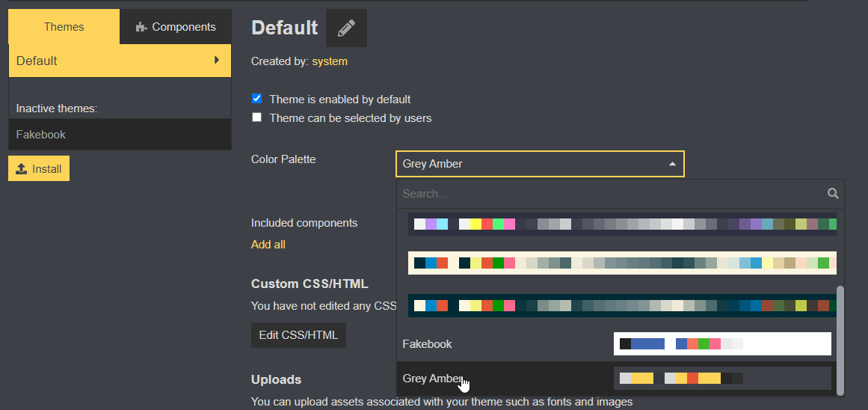Screen dimensions: 868x410
Task: Select the Default theme in sidebar
Action: 120,61
